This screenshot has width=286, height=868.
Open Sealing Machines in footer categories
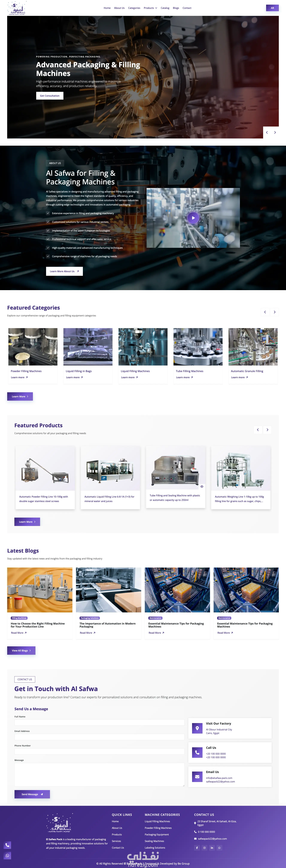(154, 841)
